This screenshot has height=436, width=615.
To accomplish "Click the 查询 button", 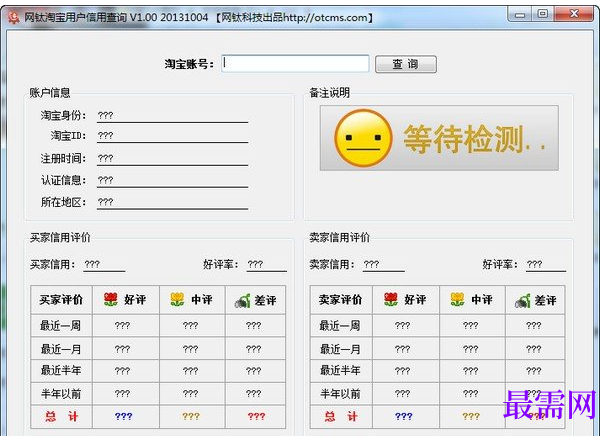I will click(406, 64).
